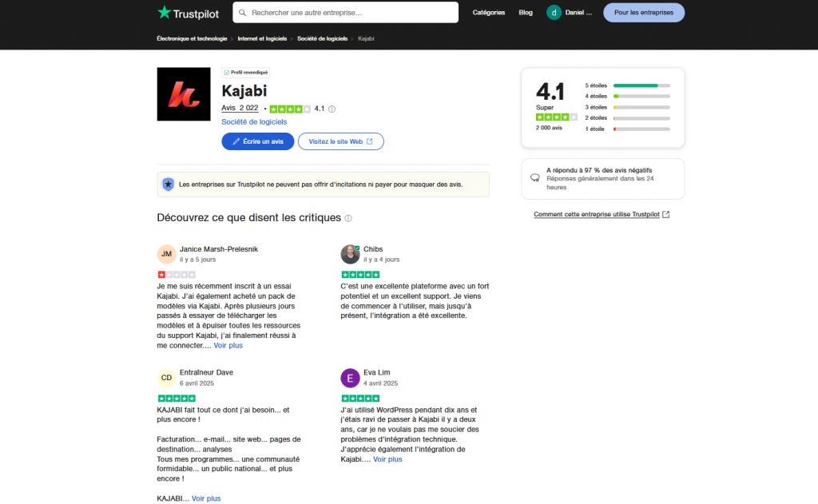Click the Kajabi company logo

184,94
